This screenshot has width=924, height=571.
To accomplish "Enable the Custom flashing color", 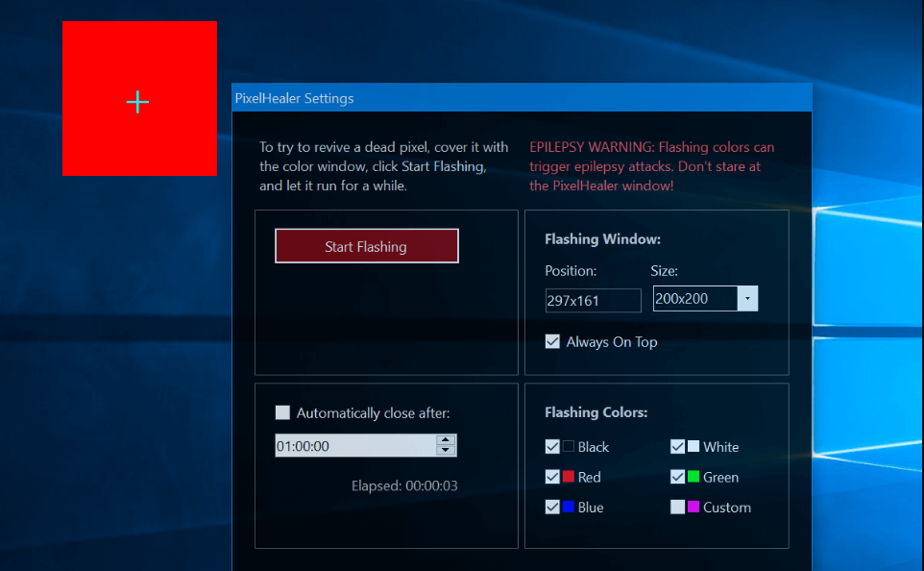I will pos(678,507).
